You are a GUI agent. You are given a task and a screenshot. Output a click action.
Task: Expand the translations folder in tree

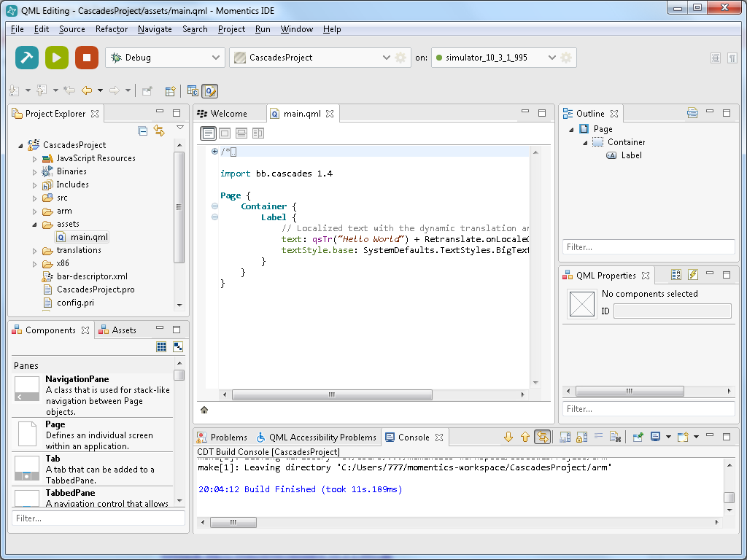[34, 251]
